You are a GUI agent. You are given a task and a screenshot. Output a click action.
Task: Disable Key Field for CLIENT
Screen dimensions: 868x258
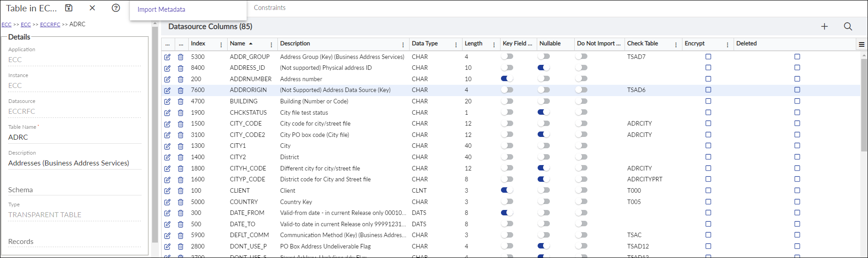point(507,190)
